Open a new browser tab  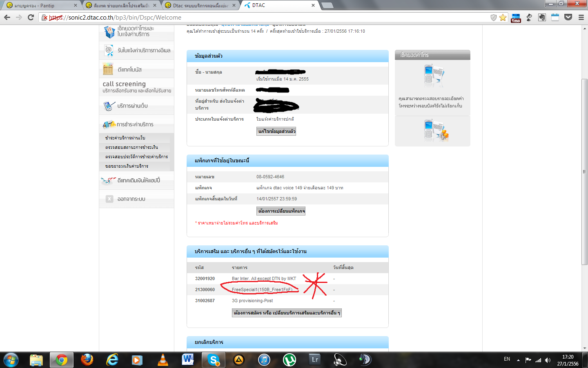point(327,5)
